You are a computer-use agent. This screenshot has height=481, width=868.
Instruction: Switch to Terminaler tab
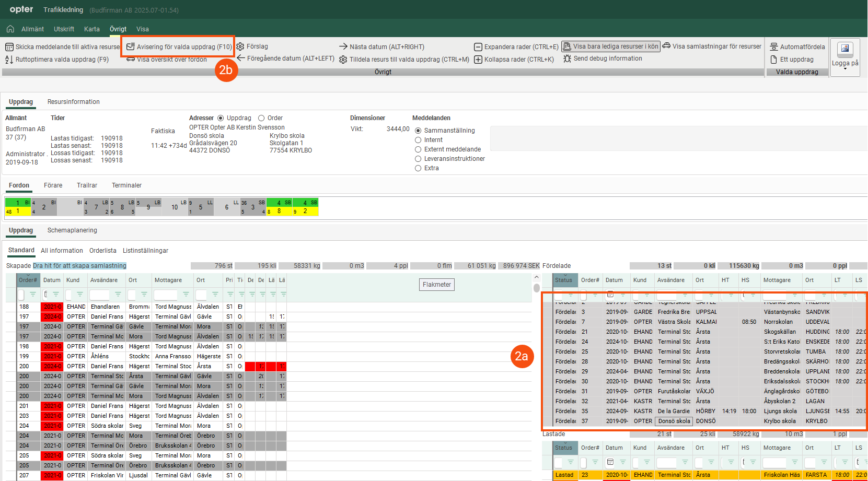click(x=126, y=185)
